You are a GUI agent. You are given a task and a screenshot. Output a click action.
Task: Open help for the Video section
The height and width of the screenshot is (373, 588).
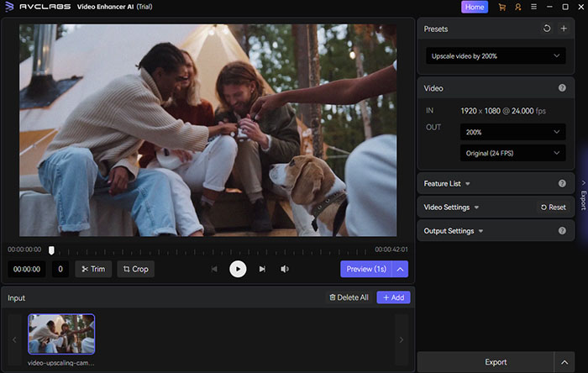click(562, 87)
